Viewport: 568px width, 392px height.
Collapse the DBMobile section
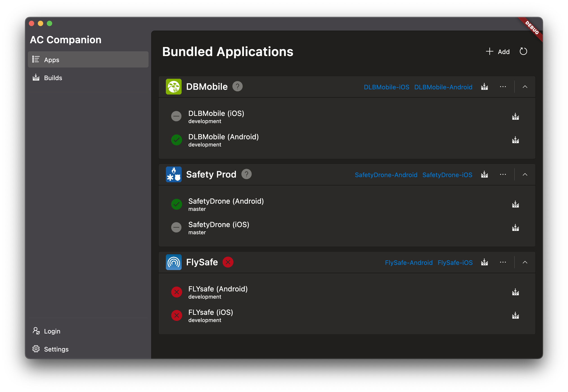click(525, 87)
